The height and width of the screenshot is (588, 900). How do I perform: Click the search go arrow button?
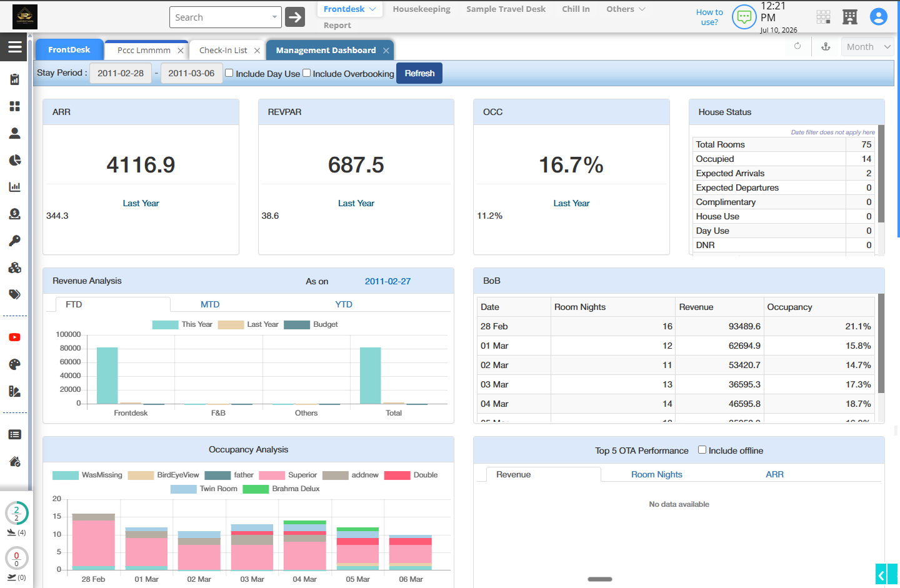coord(295,17)
